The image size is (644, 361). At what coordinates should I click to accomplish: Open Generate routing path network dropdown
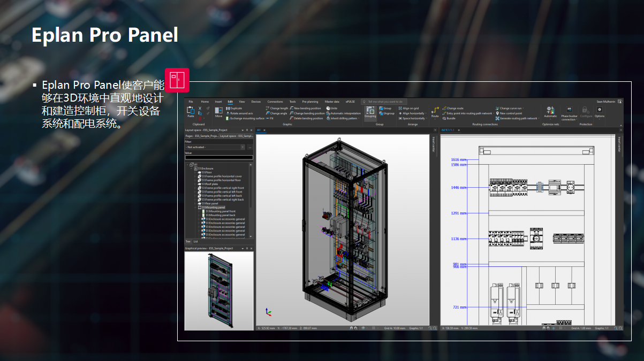539,118
